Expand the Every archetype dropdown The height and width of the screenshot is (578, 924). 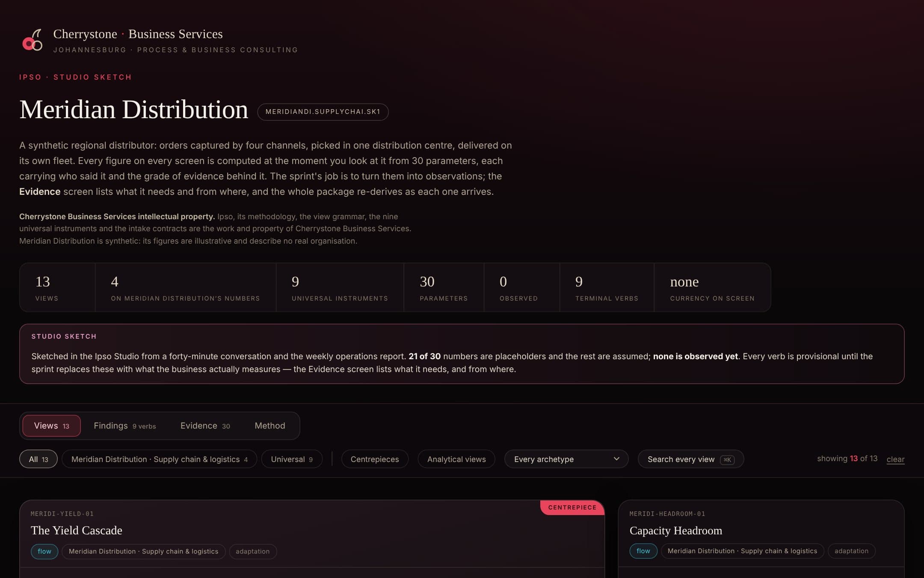click(x=566, y=459)
